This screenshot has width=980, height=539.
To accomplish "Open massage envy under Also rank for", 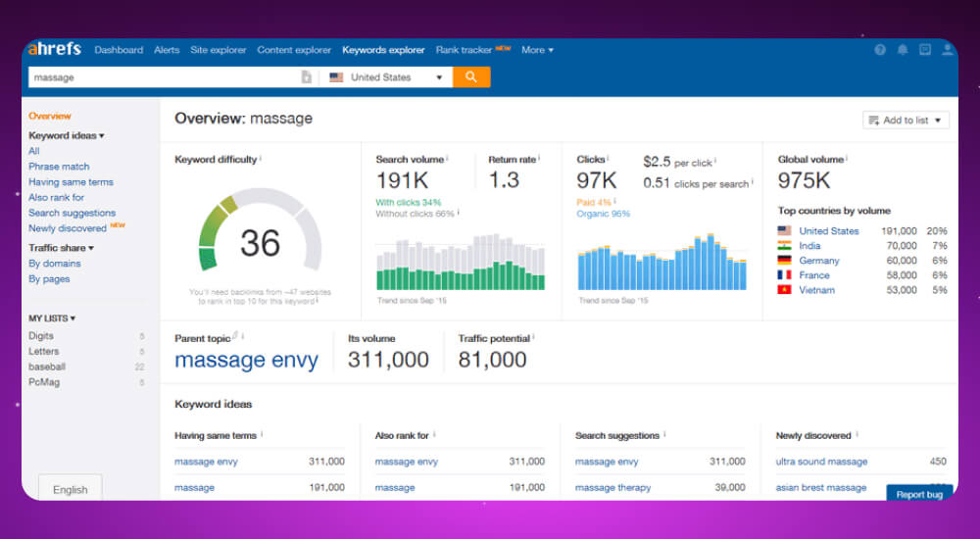I will click(407, 462).
